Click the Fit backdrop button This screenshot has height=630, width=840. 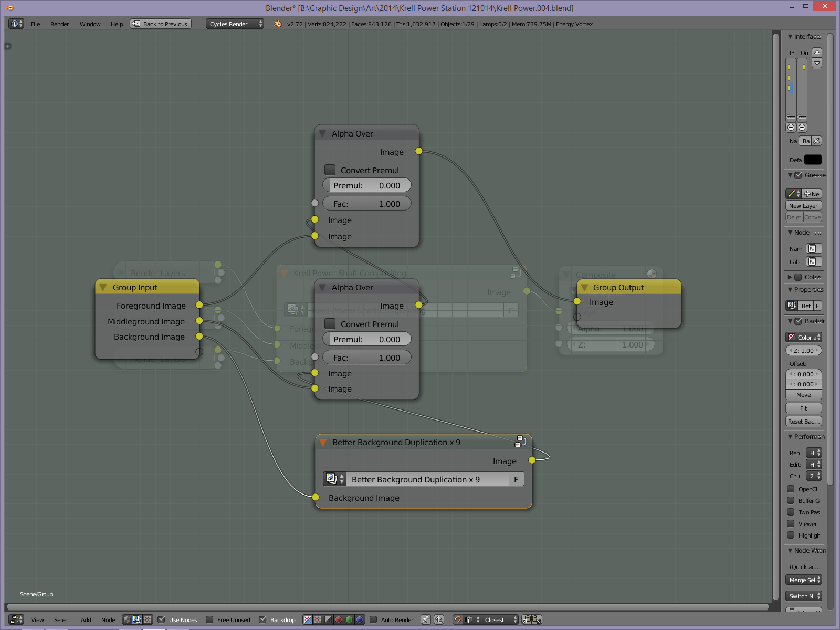803,408
